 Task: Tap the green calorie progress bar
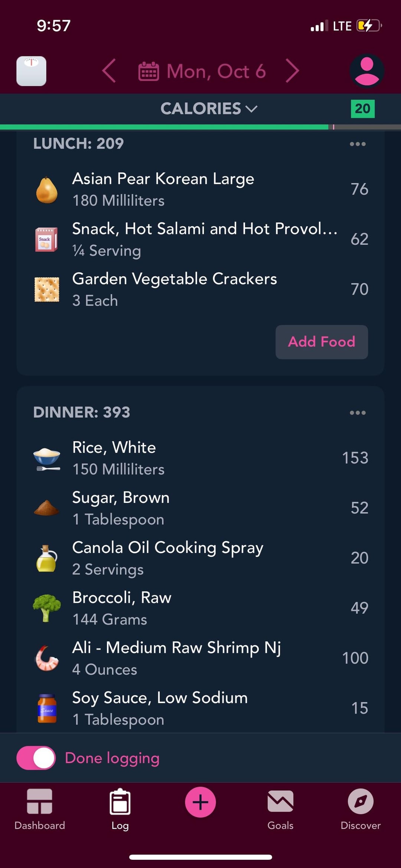(163, 127)
